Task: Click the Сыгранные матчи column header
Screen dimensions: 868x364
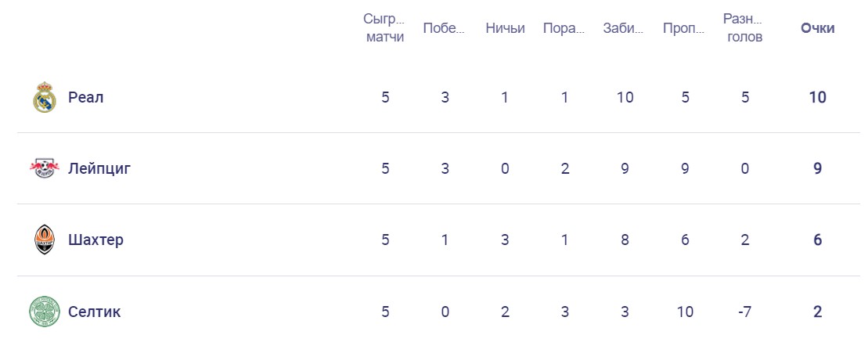Action: [385, 28]
